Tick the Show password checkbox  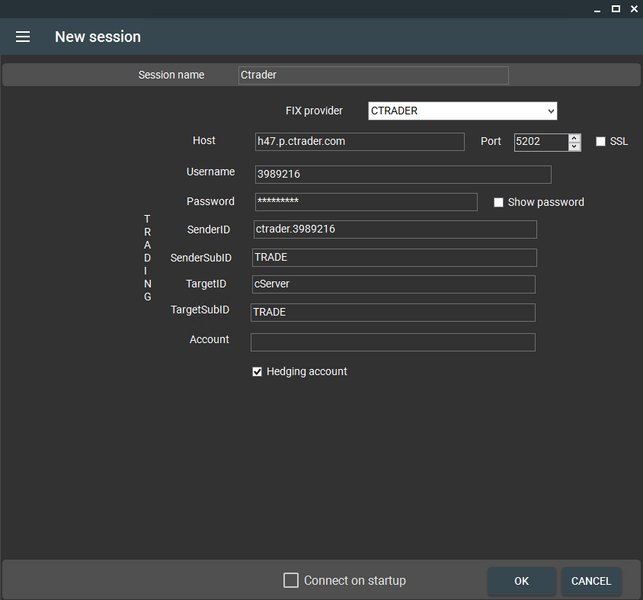499,202
